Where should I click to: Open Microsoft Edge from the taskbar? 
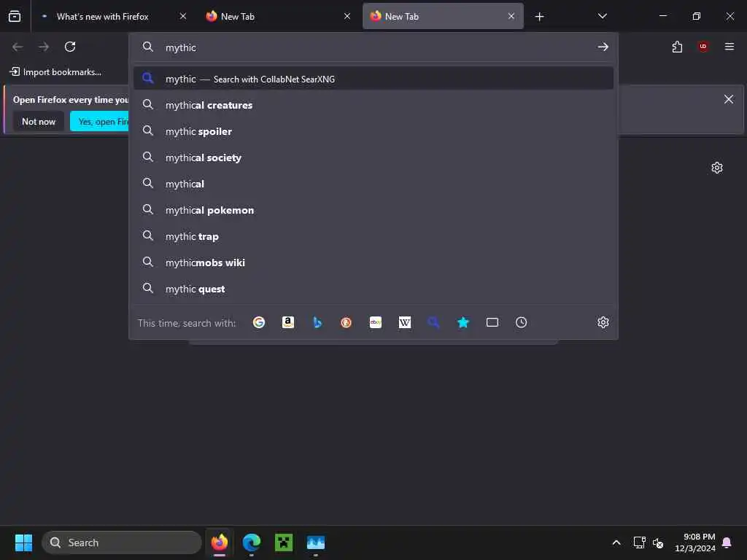(x=252, y=542)
